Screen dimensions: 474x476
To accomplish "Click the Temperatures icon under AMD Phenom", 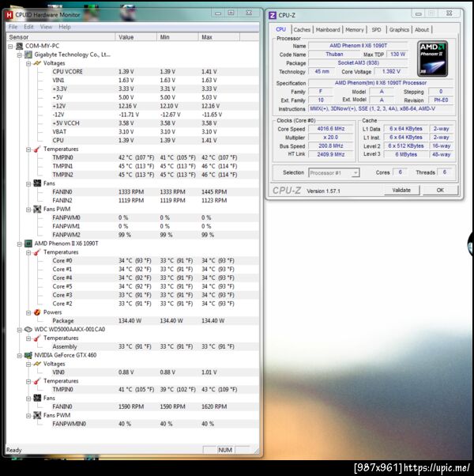I will 37,252.
